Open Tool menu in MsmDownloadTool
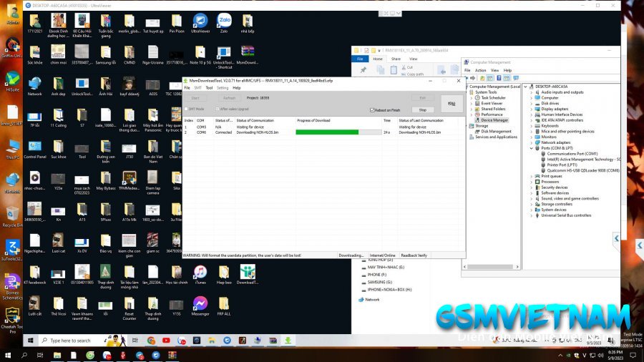This screenshot has height=362, width=644. point(209,88)
